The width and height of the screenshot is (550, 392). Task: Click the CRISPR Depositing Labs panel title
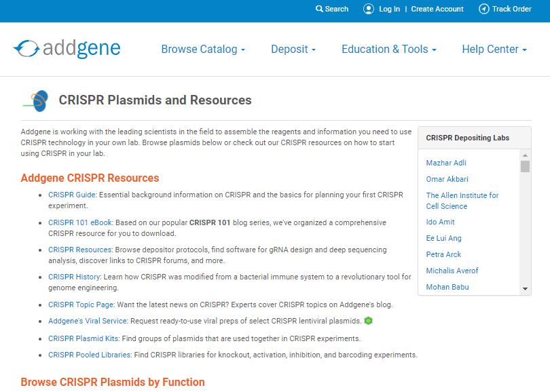(468, 138)
